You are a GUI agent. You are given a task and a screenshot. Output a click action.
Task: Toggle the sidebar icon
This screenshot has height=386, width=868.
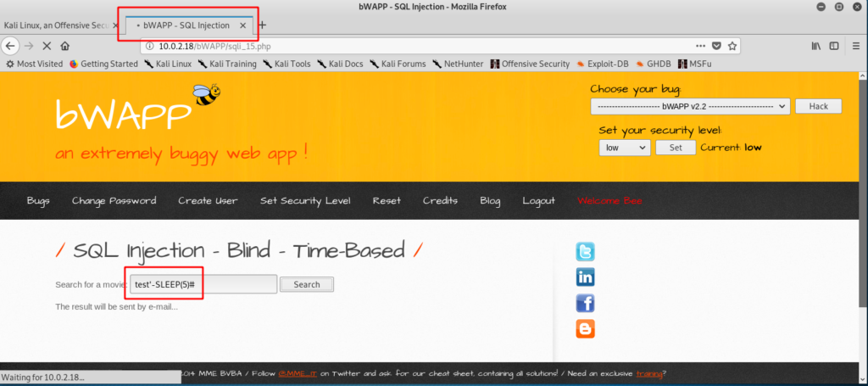(834, 46)
